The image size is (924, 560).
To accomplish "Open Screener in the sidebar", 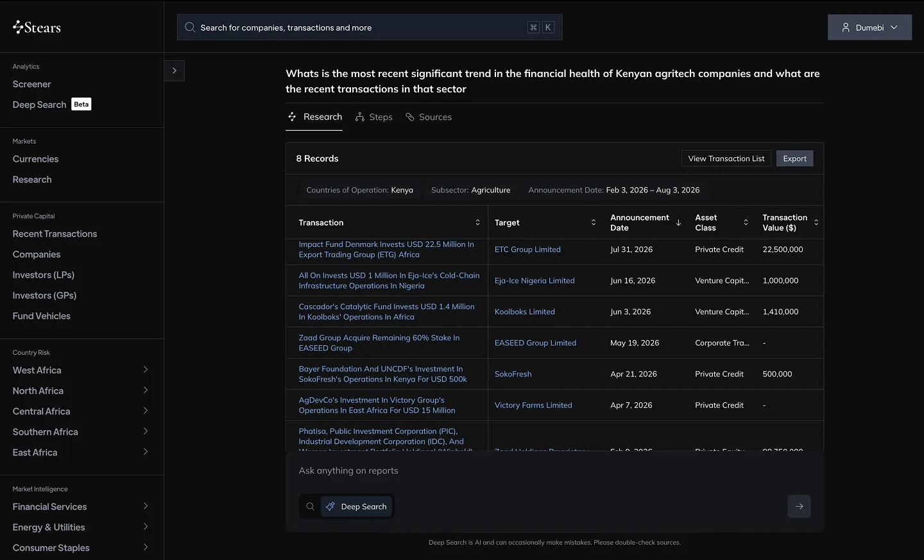I will 31,84.
